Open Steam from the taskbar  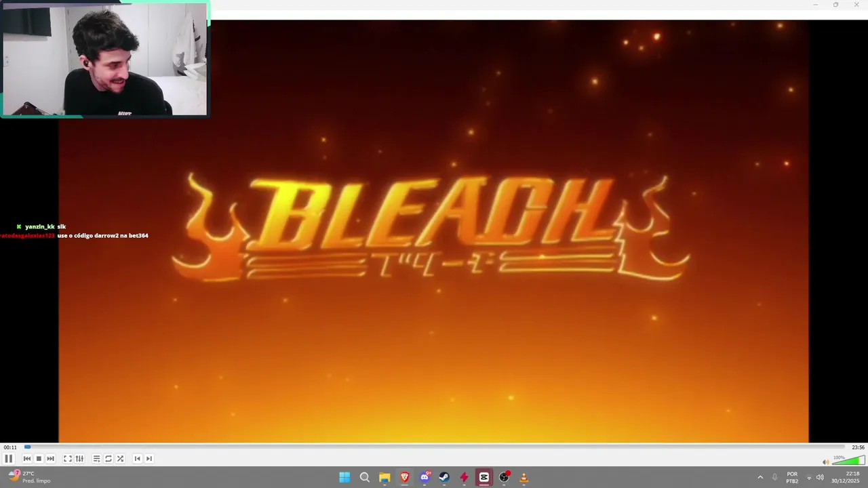[444, 477]
